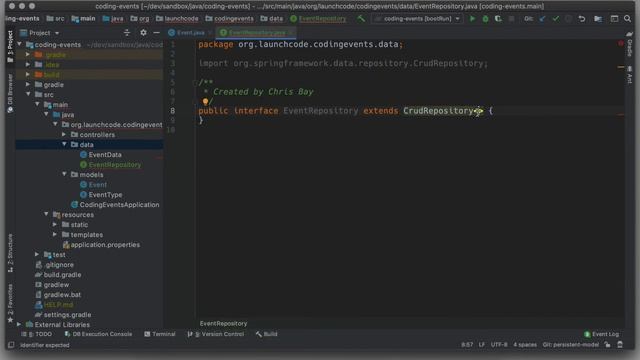
Task: Select EventRepository.java editor tab
Action: [256, 33]
